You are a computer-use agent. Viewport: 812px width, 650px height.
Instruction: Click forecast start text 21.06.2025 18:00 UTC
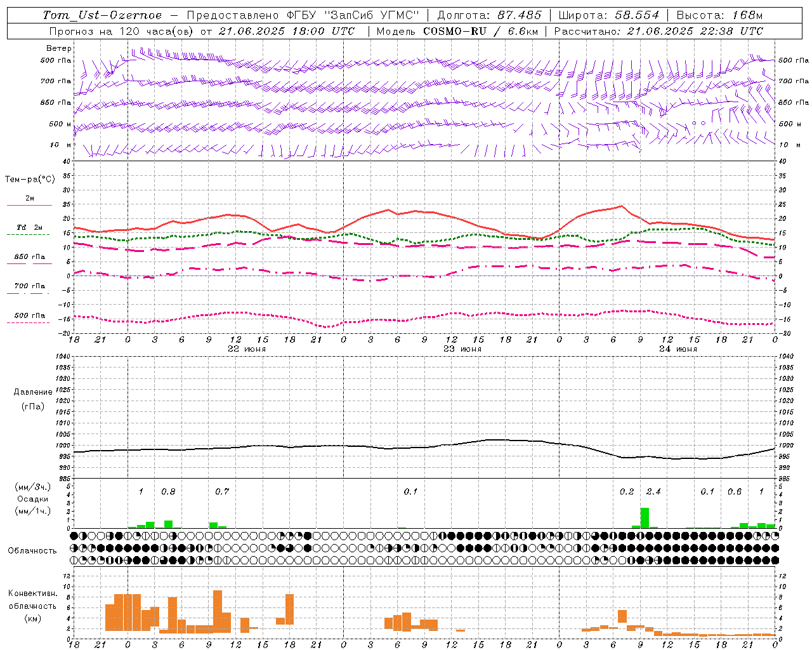click(287, 31)
